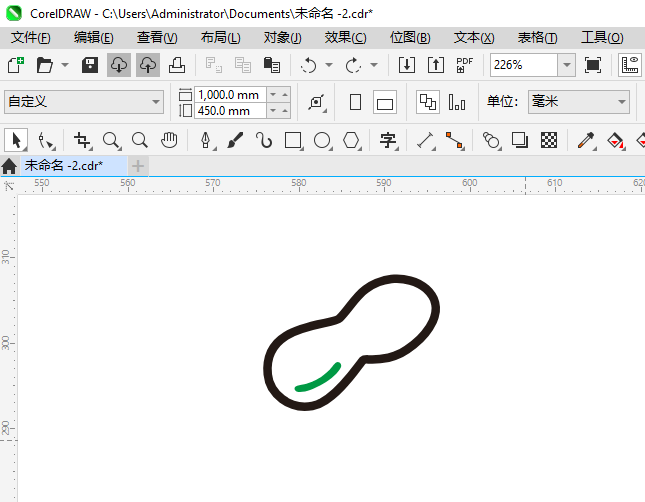645x502 pixels.
Task: Increase page width with up stepper
Action: coord(285,95)
